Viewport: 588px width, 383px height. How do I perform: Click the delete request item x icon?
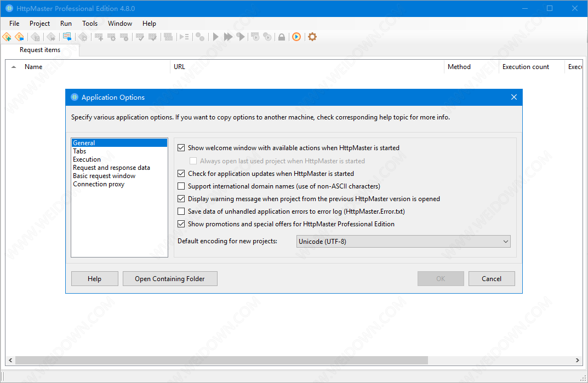tap(124, 37)
